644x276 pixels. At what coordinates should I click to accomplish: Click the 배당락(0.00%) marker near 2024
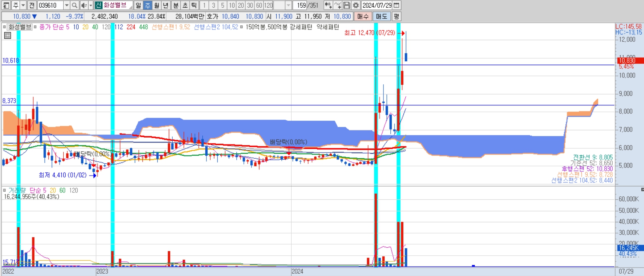288,142
